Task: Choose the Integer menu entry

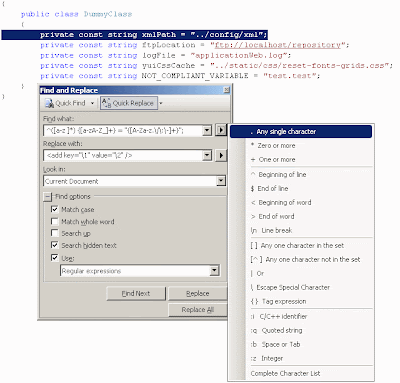Action: click(301, 359)
